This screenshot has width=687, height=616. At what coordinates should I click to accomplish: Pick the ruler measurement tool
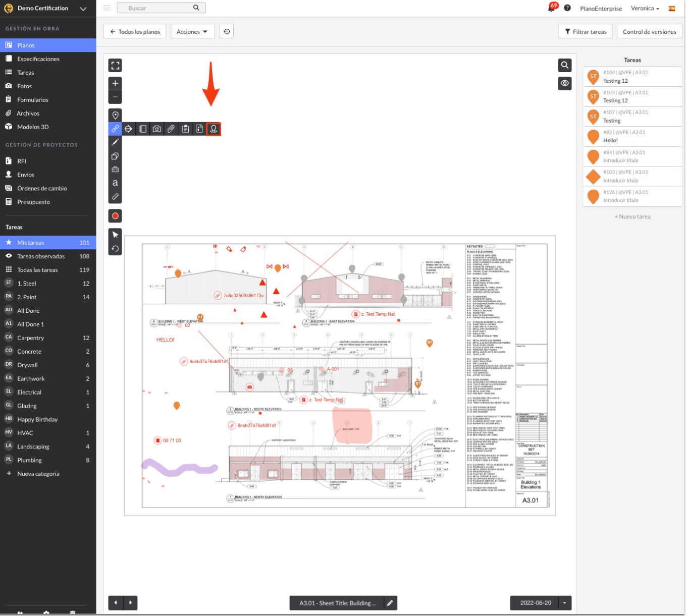click(x=115, y=197)
